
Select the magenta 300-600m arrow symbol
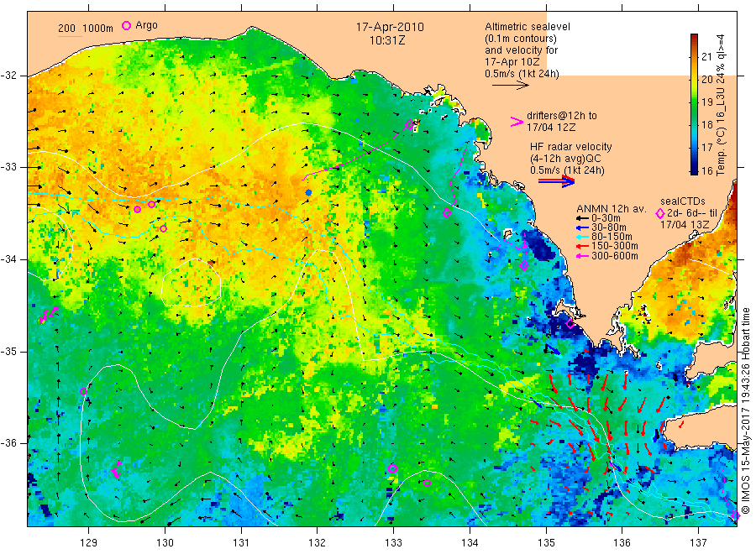(x=582, y=256)
